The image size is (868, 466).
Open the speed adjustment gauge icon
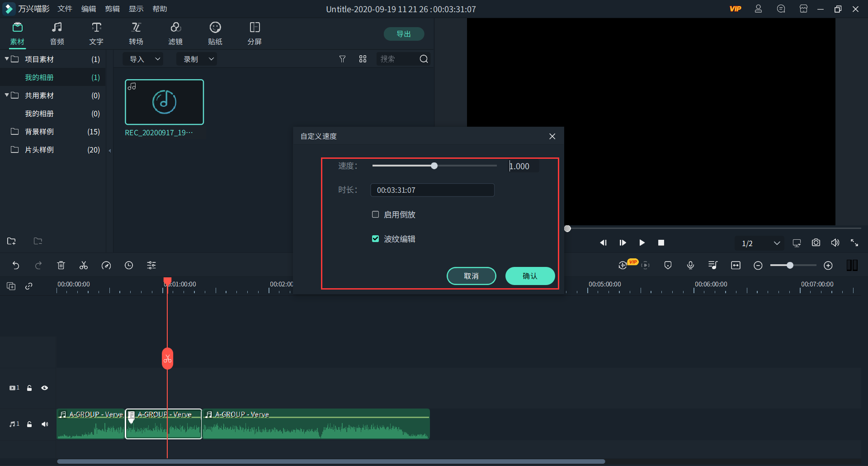pyautogui.click(x=106, y=266)
